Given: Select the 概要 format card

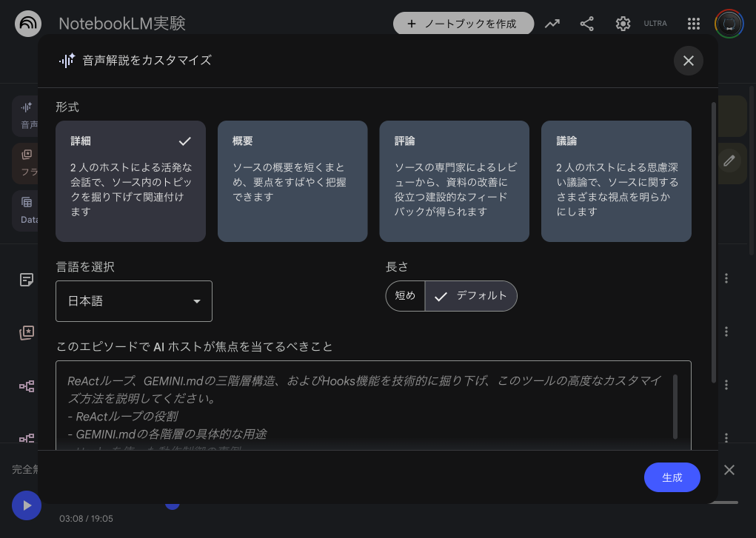Looking at the screenshot, I should point(292,181).
